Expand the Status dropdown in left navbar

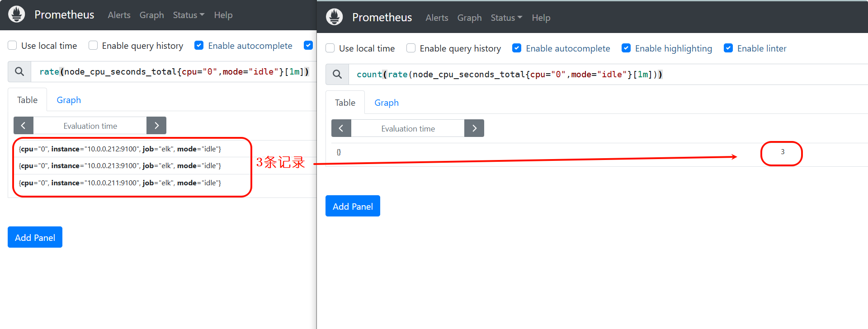pos(189,15)
